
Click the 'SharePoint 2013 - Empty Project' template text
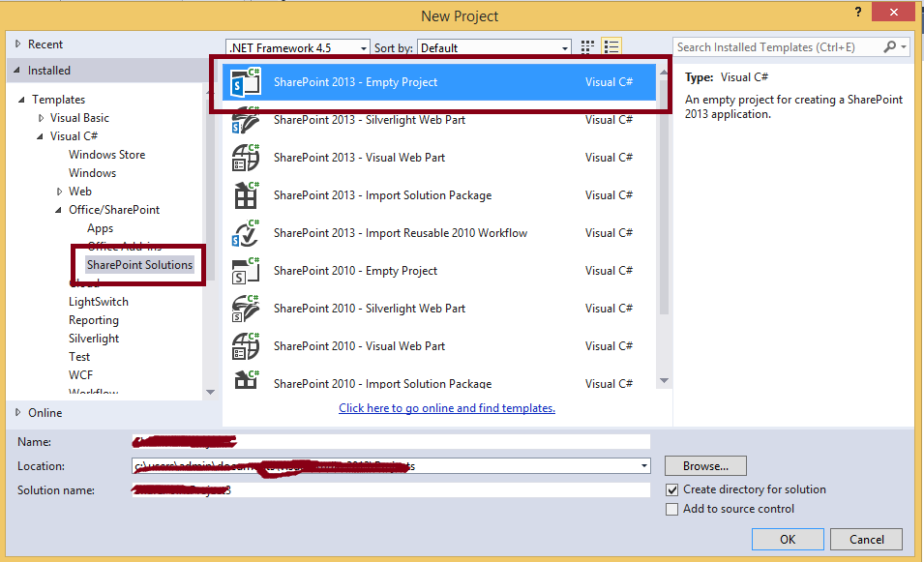click(x=355, y=82)
